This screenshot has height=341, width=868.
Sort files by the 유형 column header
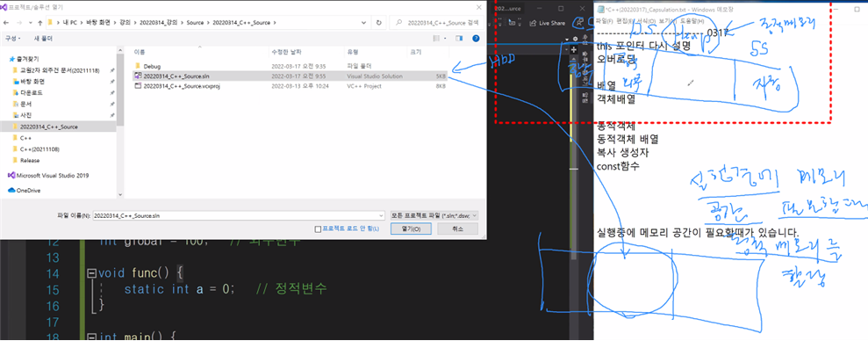click(352, 52)
